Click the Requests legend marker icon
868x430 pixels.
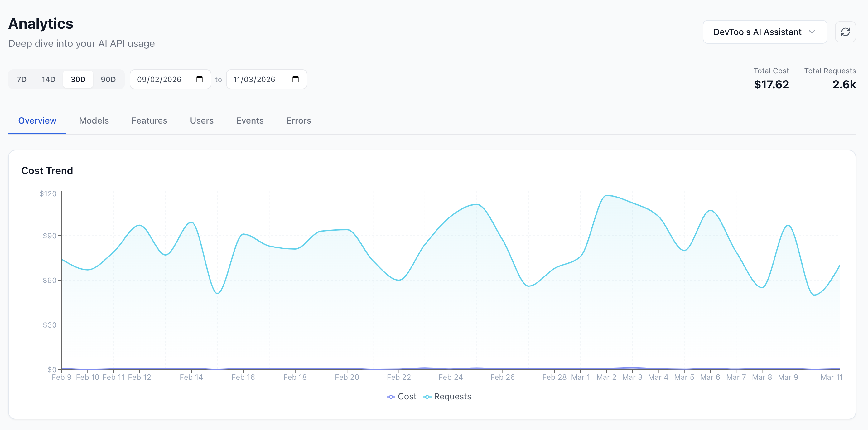(427, 397)
